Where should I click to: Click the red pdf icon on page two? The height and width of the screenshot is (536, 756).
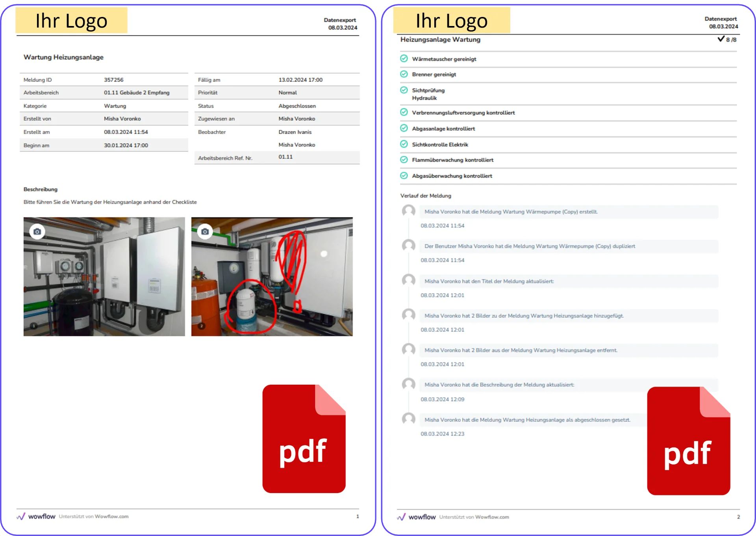point(688,441)
